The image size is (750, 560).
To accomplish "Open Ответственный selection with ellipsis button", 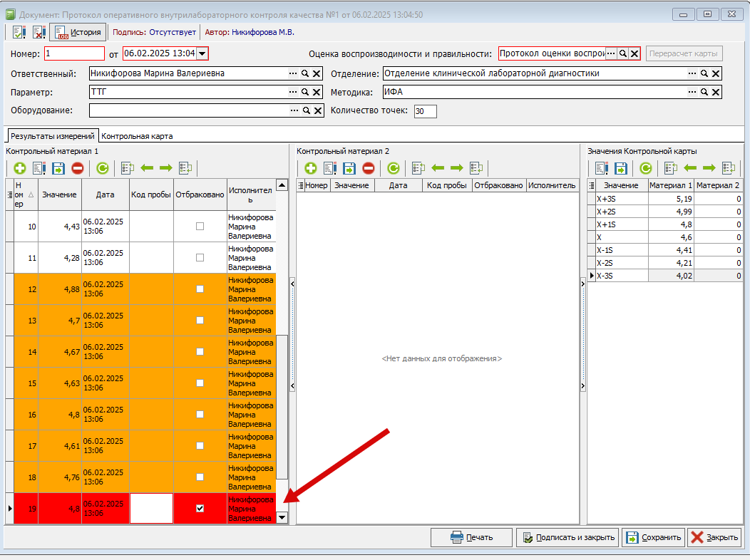I will [x=293, y=73].
